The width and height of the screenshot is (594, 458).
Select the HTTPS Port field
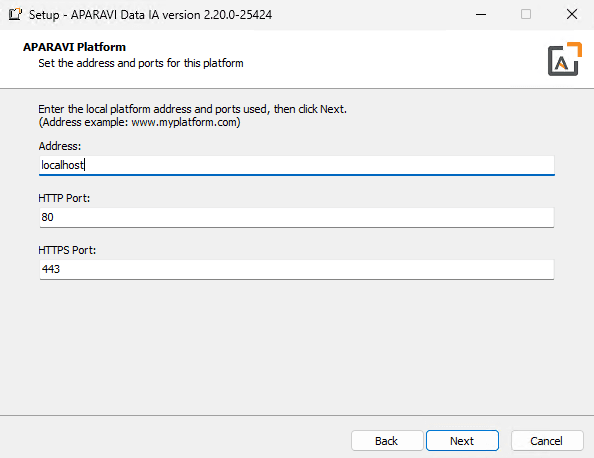297,269
